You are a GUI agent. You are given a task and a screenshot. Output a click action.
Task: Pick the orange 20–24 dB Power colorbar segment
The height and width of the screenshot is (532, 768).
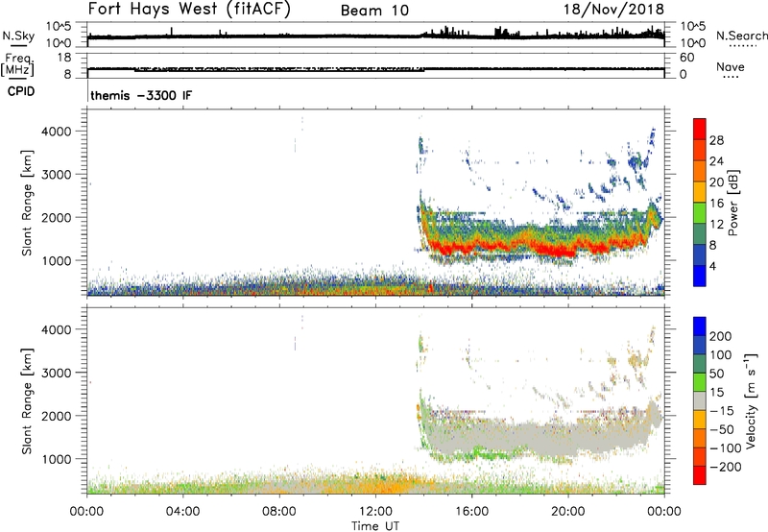click(x=700, y=171)
